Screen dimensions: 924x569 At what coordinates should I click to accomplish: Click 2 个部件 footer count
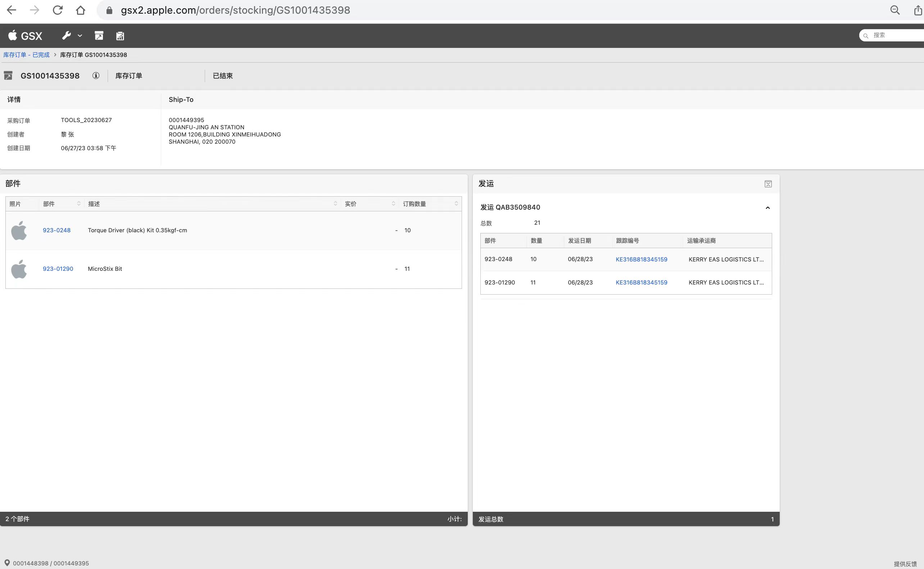pyautogui.click(x=17, y=519)
